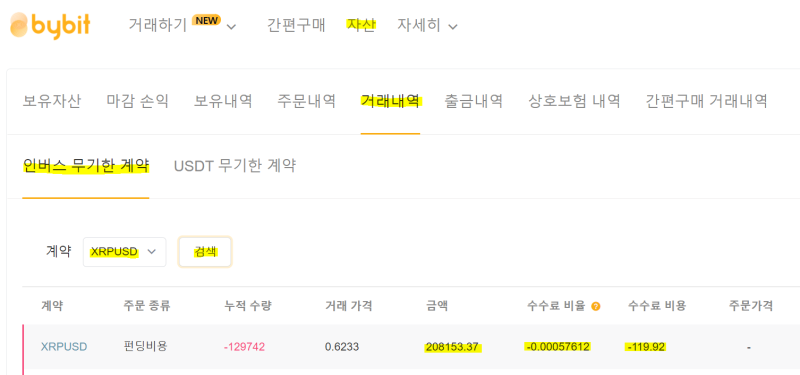Screen dimensions: 800x375
Task: Select the 거래내역 tab
Action: pyautogui.click(x=390, y=101)
